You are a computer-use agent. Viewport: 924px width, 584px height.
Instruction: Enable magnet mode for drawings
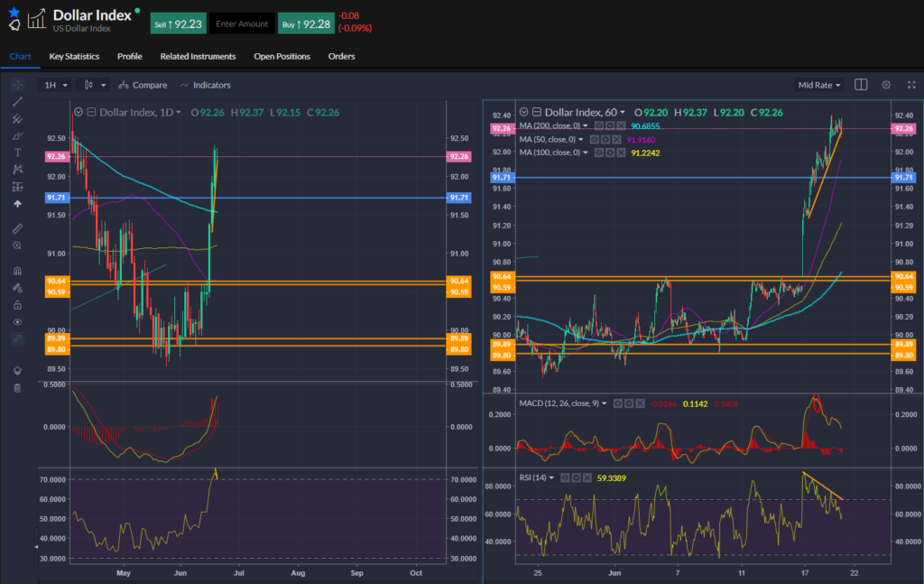click(x=18, y=271)
